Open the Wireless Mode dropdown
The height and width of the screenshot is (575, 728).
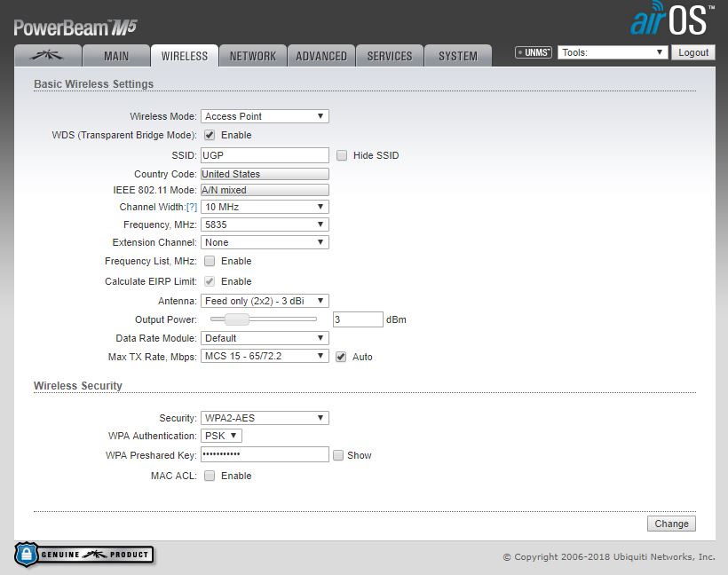point(265,116)
